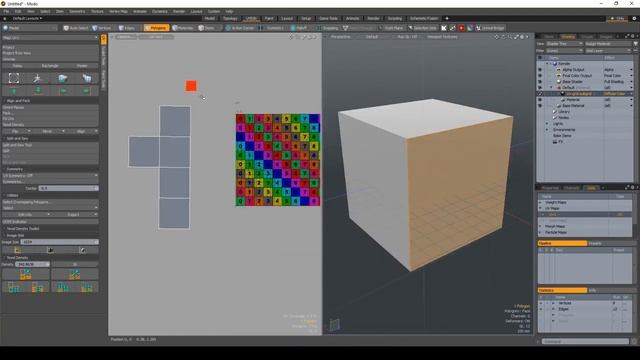Enable Polygons selection mode
640x360 pixels.
[x=156, y=28]
